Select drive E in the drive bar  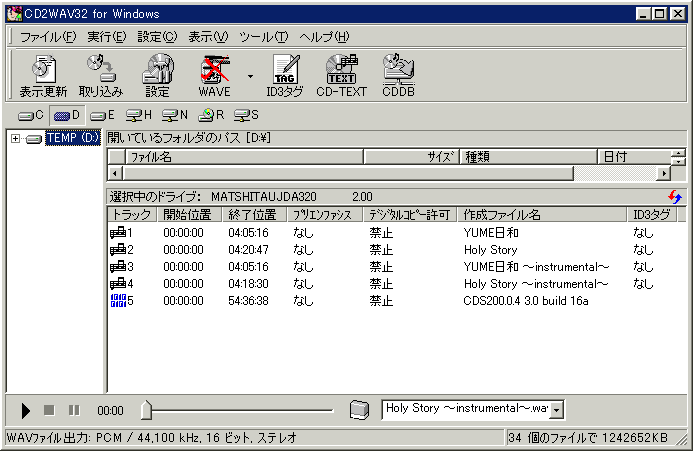102,115
